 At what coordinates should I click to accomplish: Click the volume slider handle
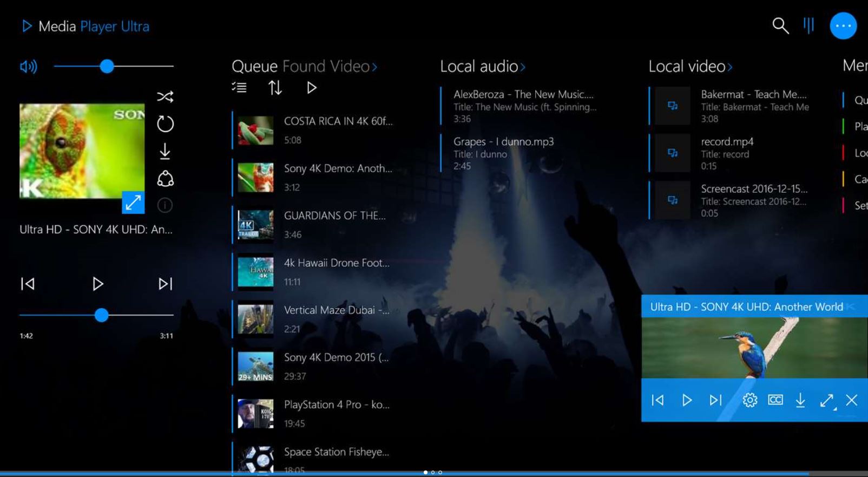click(x=107, y=67)
